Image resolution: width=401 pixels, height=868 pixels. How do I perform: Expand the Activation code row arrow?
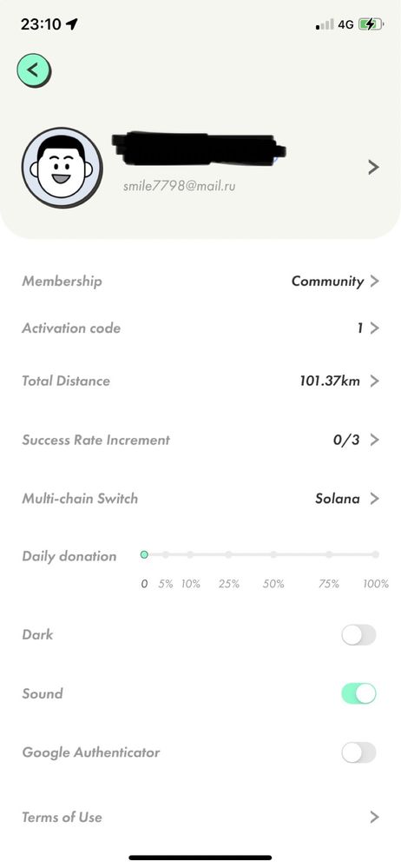(374, 328)
